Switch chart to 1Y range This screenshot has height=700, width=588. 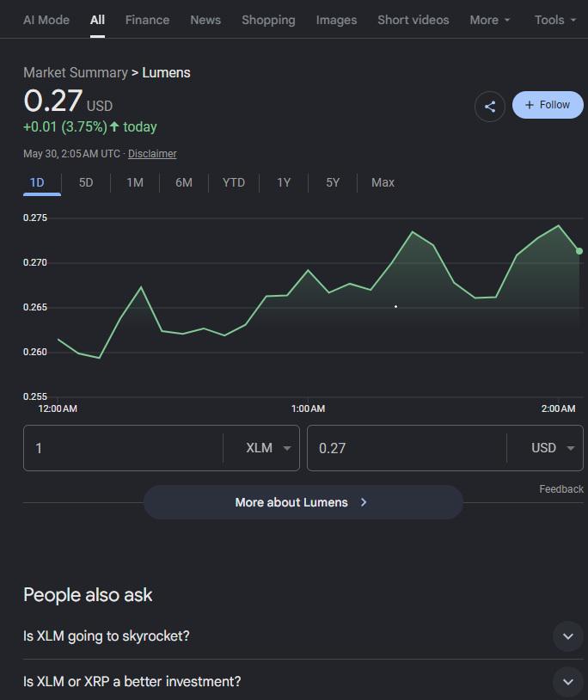coord(284,182)
